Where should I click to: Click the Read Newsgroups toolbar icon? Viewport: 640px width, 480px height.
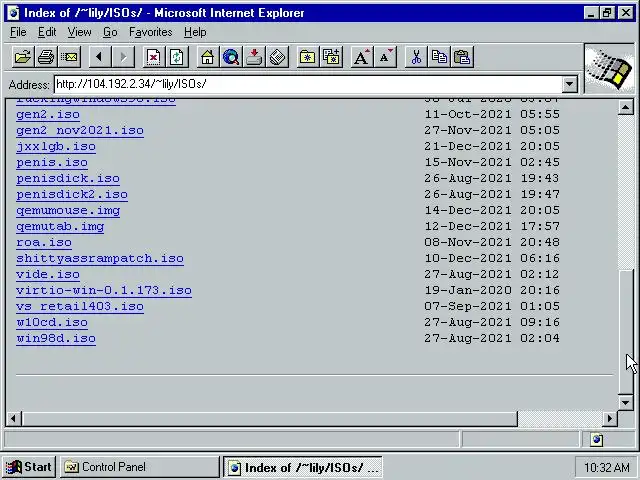pos(254,57)
